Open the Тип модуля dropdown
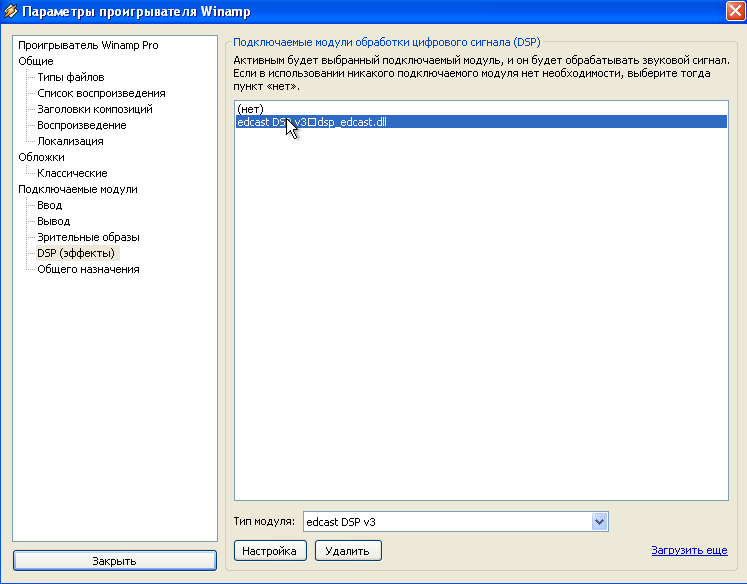 click(x=455, y=522)
